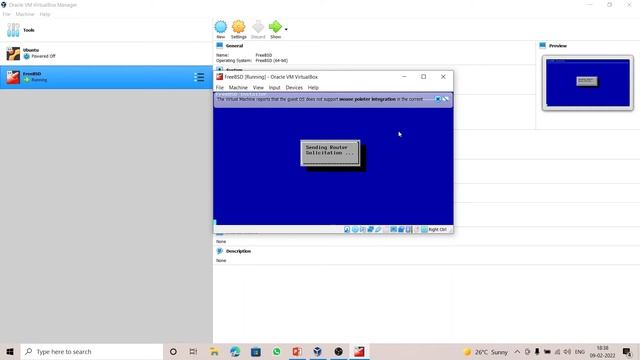This screenshot has height=360, width=640.
Task: Open Cortana from the taskbar
Action: (173, 351)
